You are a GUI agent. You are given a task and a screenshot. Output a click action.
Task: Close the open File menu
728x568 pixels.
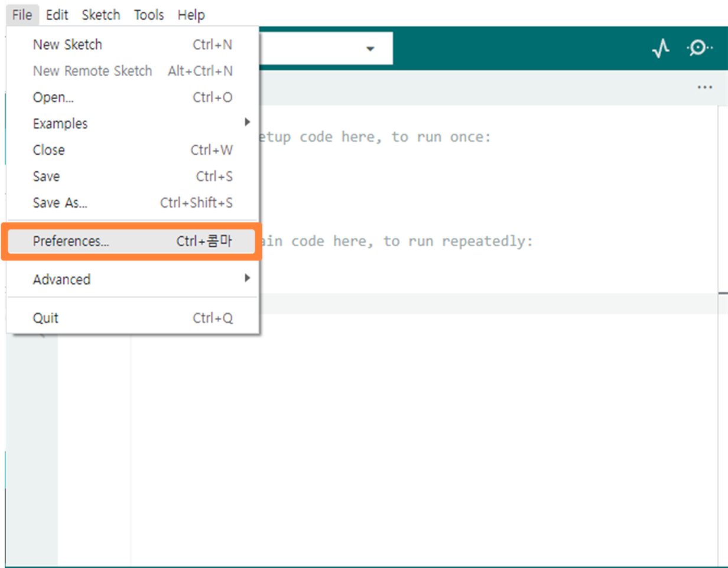[x=22, y=15]
